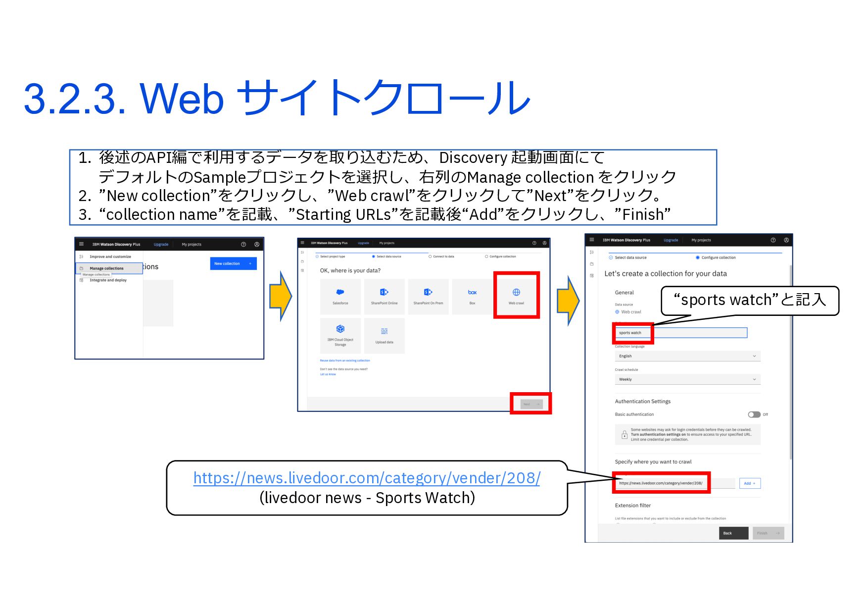
Task: Click bottom collapsed sidebar icon on Configure collection page
Action: [x=591, y=276]
